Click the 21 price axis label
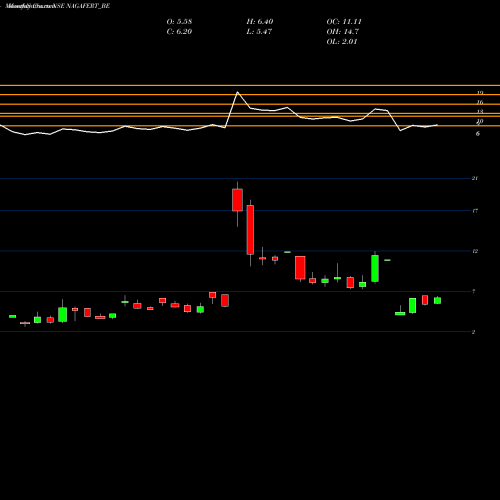The height and width of the screenshot is (500, 500). pyautogui.click(x=475, y=178)
